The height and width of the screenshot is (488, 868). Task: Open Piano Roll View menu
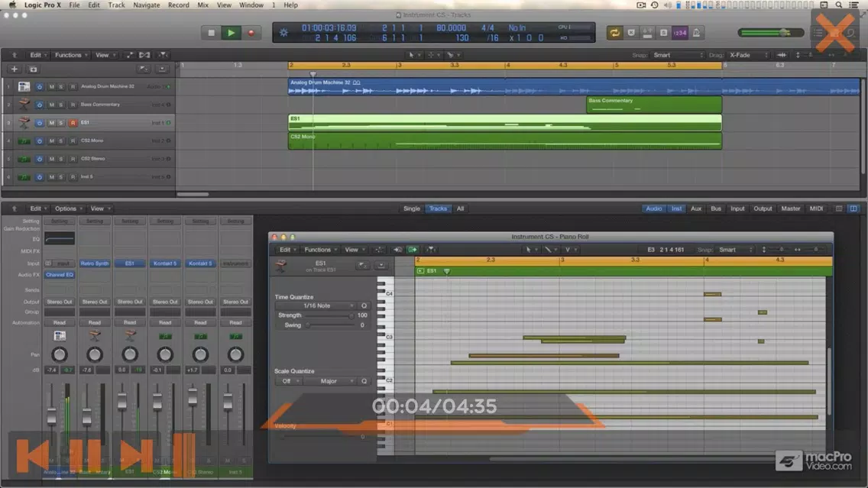[355, 250]
